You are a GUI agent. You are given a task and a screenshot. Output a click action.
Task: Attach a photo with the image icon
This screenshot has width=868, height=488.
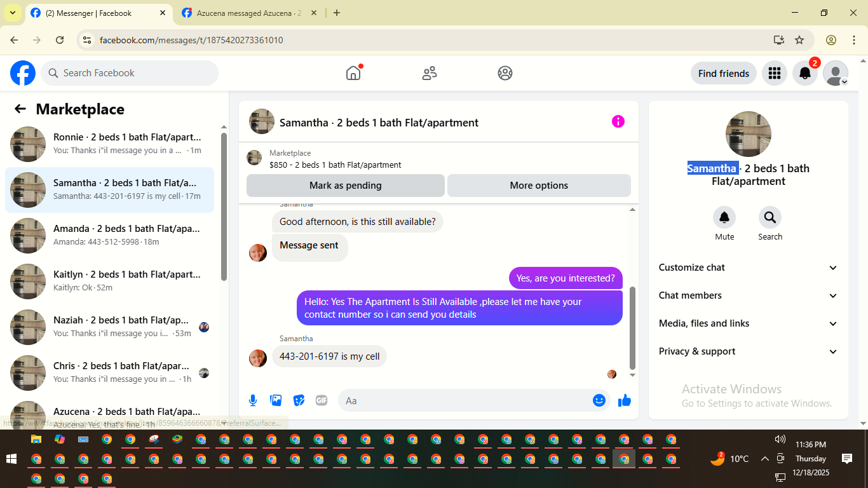tap(276, 400)
